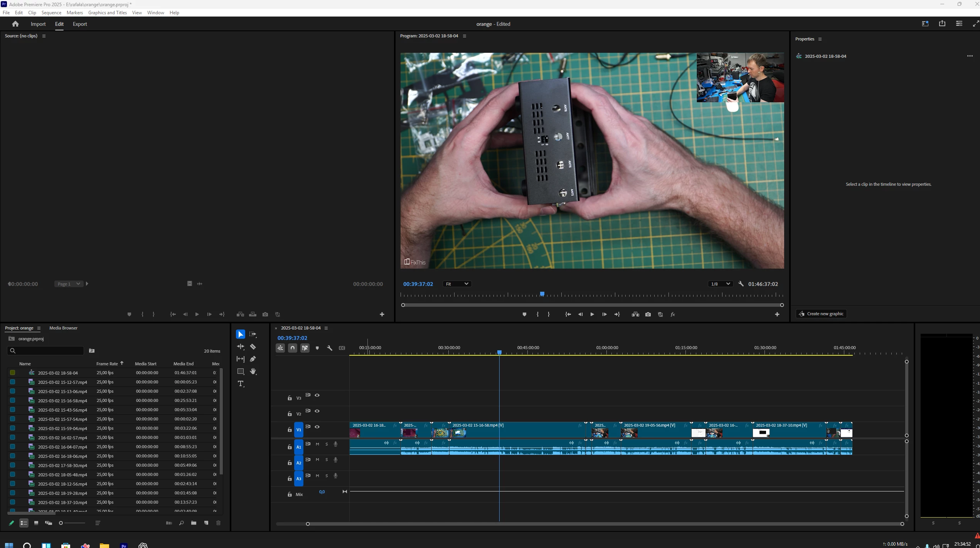Viewport: 980px width, 548px height.
Task: Select the Track Select Forward tool
Action: click(x=253, y=335)
